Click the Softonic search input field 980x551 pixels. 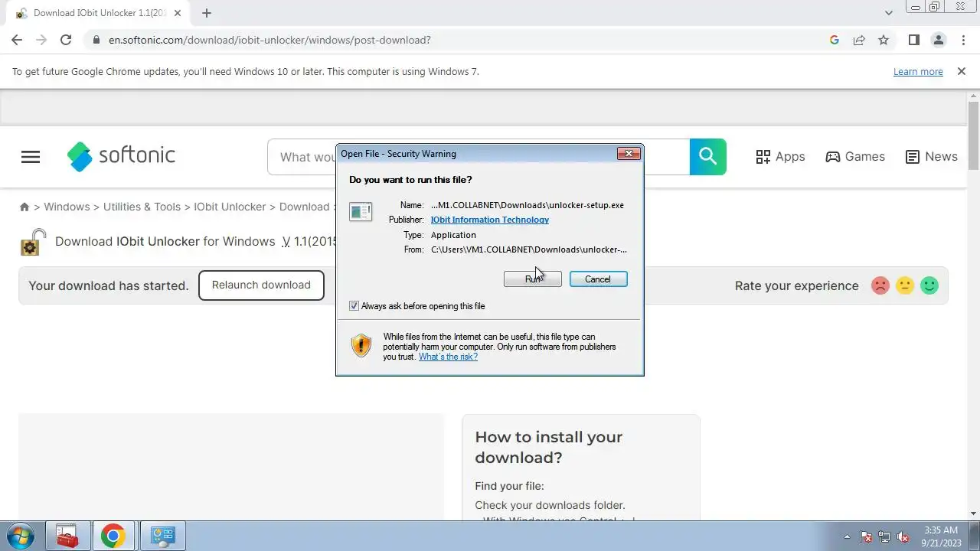479,157
